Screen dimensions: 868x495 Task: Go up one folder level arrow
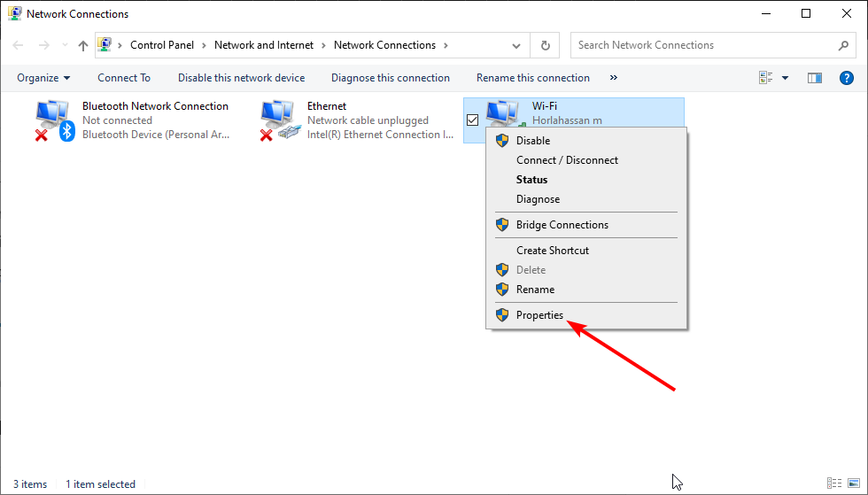pyautogui.click(x=83, y=45)
